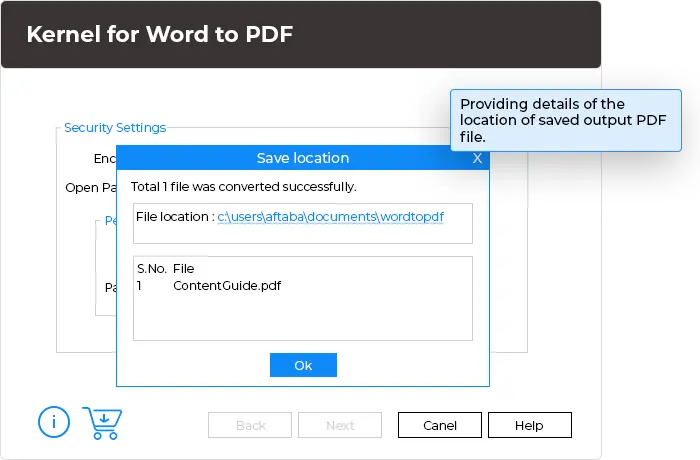The width and height of the screenshot is (700, 460).
Task: Click the S.No. column header
Action: point(152,269)
